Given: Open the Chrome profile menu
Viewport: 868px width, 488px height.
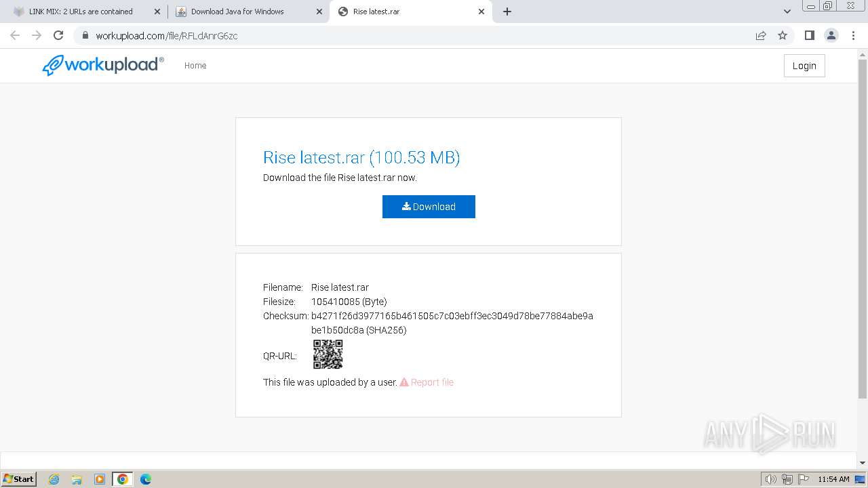Looking at the screenshot, I should (831, 36).
